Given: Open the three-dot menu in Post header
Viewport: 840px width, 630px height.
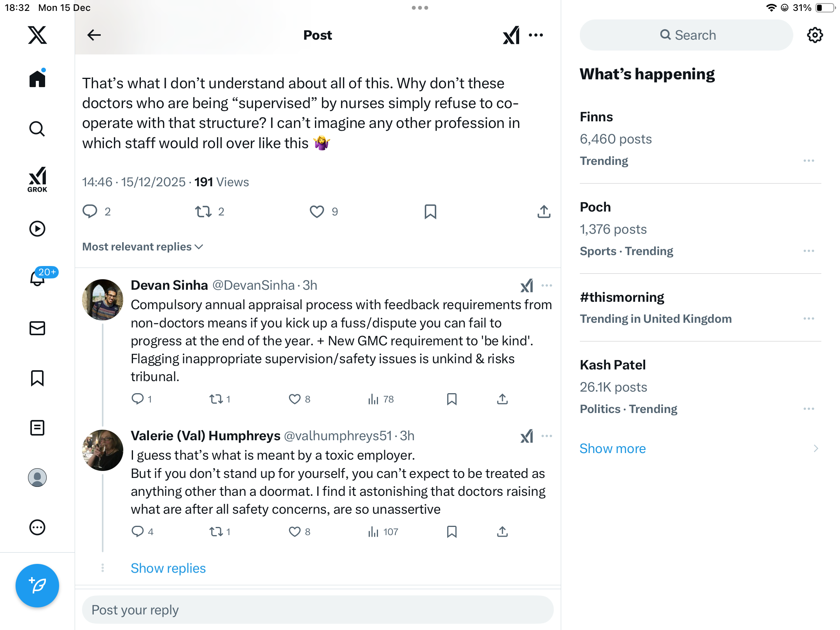Looking at the screenshot, I should 536,35.
